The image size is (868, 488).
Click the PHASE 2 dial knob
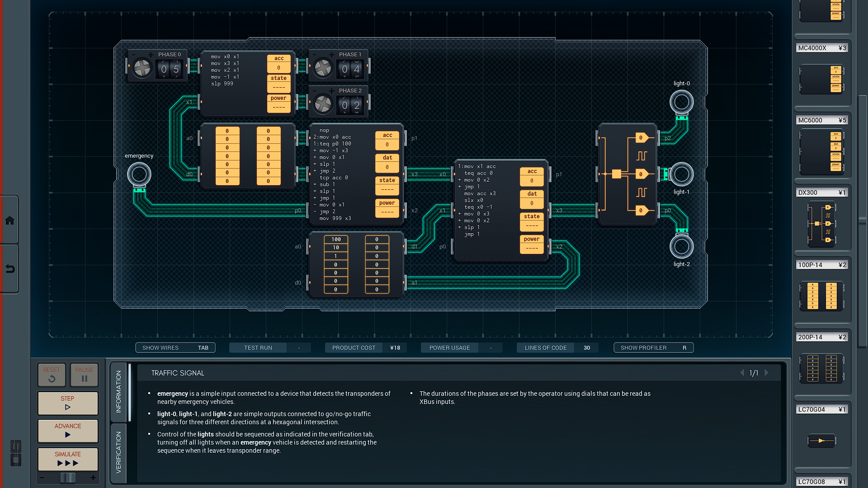click(323, 104)
